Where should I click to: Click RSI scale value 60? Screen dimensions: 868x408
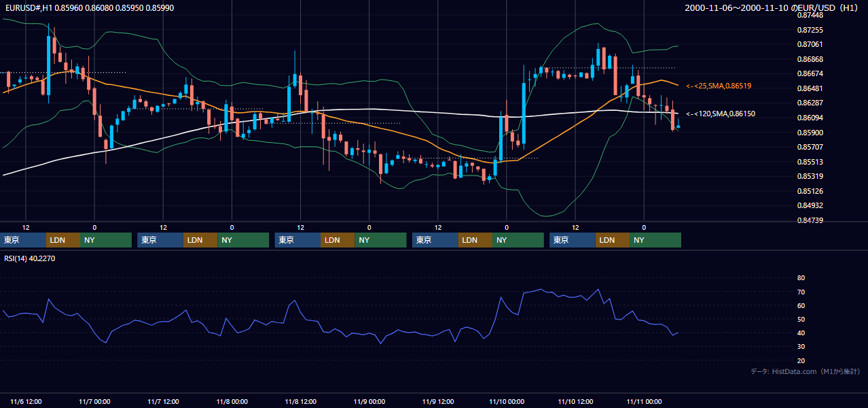pyautogui.click(x=801, y=305)
